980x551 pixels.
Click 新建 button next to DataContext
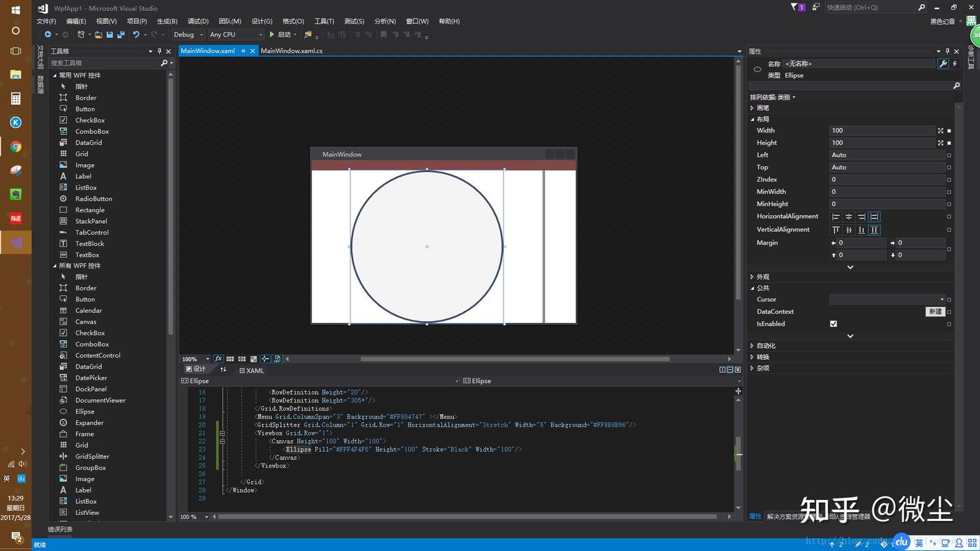tap(934, 312)
